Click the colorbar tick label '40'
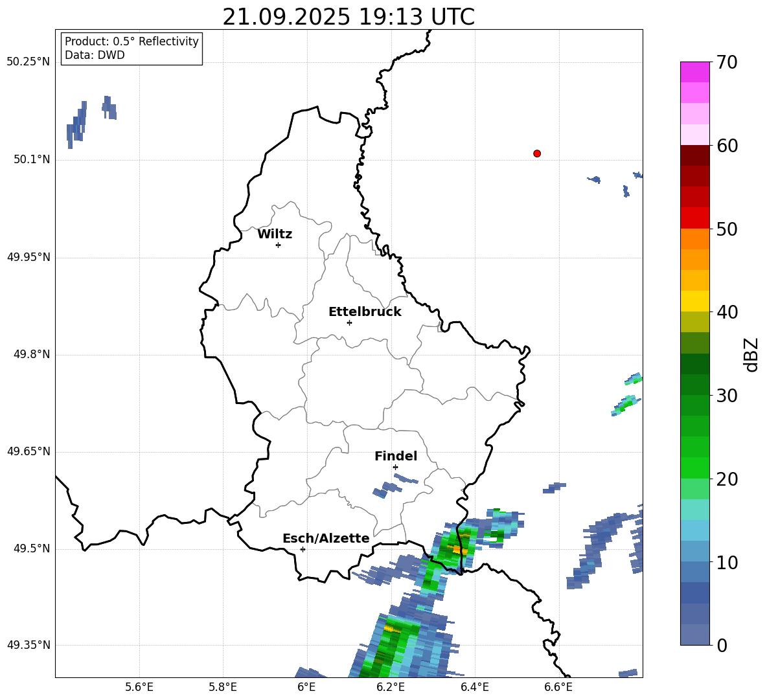The image size is (767, 700). coord(727,312)
